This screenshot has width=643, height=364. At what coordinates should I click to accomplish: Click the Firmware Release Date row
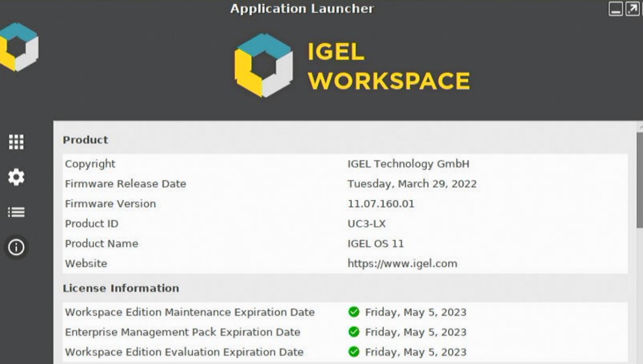point(345,184)
